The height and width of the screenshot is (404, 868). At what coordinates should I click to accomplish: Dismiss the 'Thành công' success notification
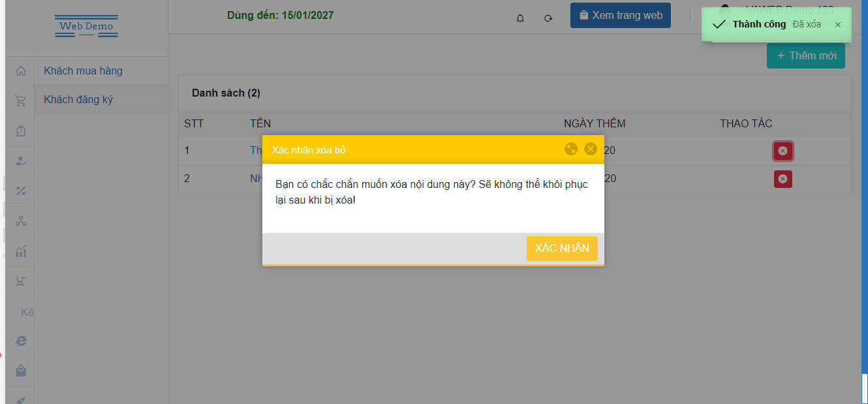838,25
